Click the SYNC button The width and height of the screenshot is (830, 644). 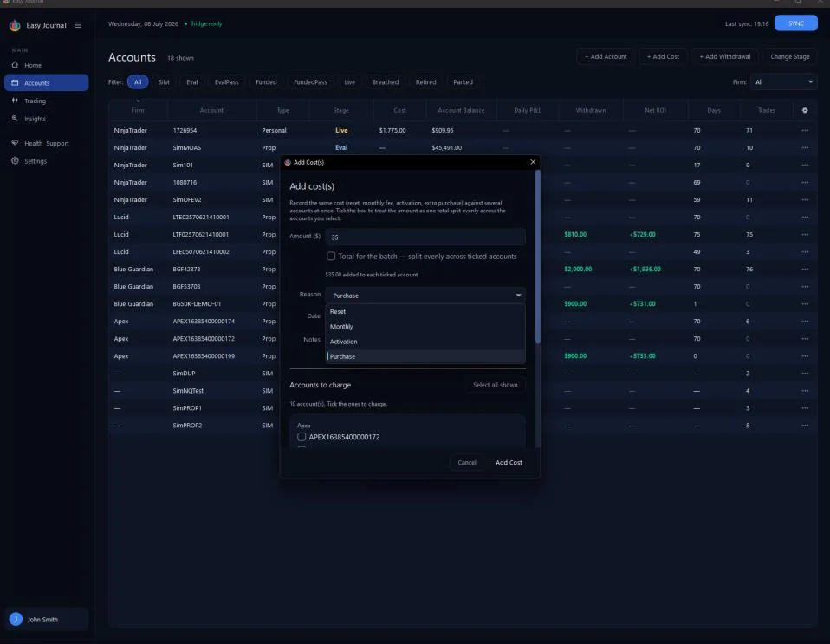pos(795,23)
